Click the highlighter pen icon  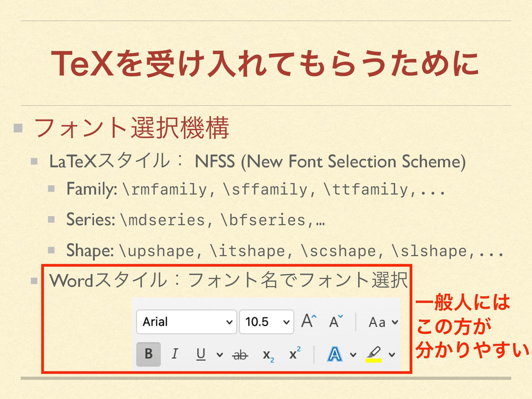[x=374, y=352]
